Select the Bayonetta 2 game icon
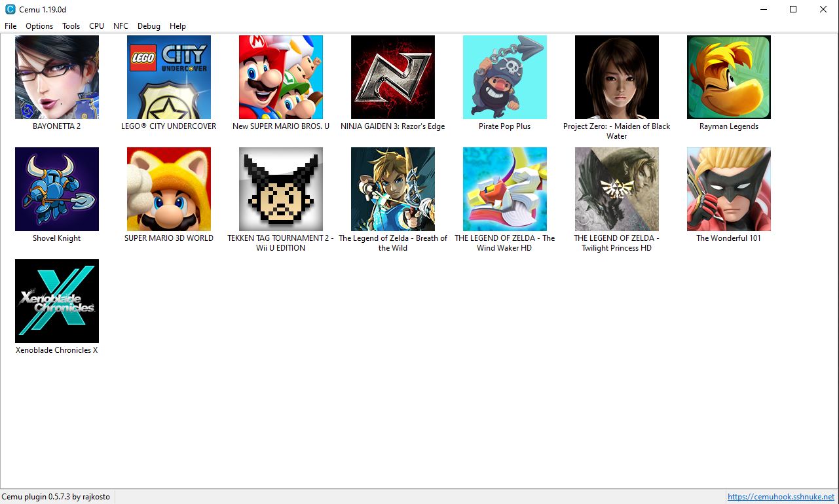 [x=57, y=77]
